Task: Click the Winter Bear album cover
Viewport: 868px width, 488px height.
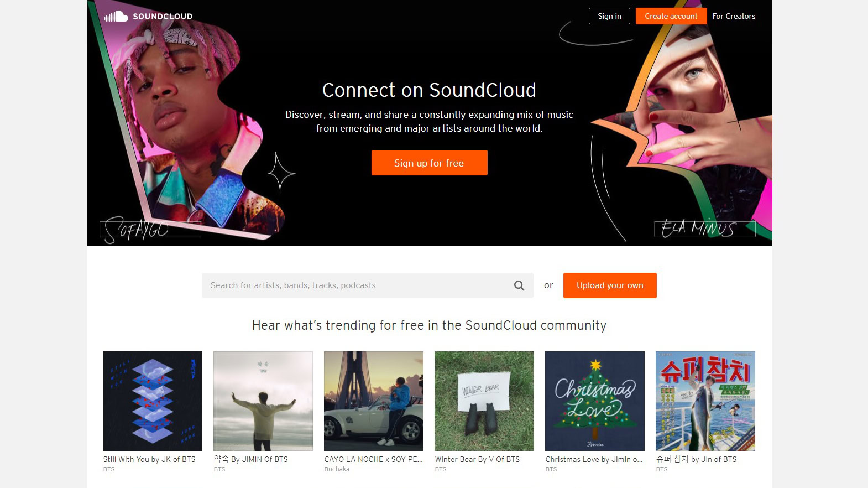Action: click(x=484, y=401)
